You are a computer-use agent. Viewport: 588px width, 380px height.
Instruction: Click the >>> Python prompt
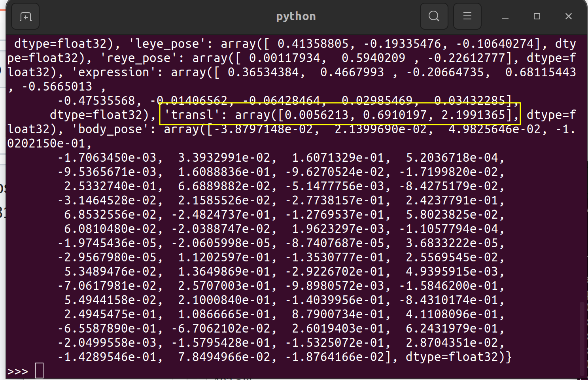coord(17,371)
